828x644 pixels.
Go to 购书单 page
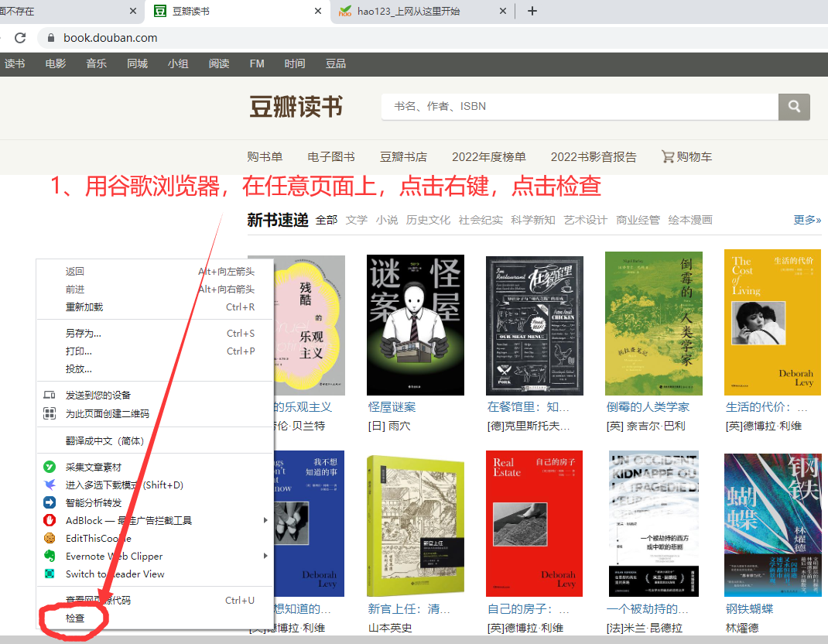pos(265,157)
